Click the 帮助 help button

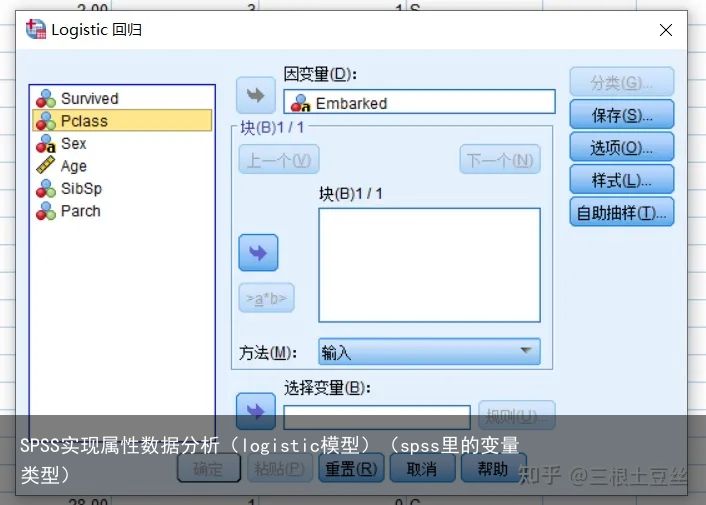(x=493, y=469)
